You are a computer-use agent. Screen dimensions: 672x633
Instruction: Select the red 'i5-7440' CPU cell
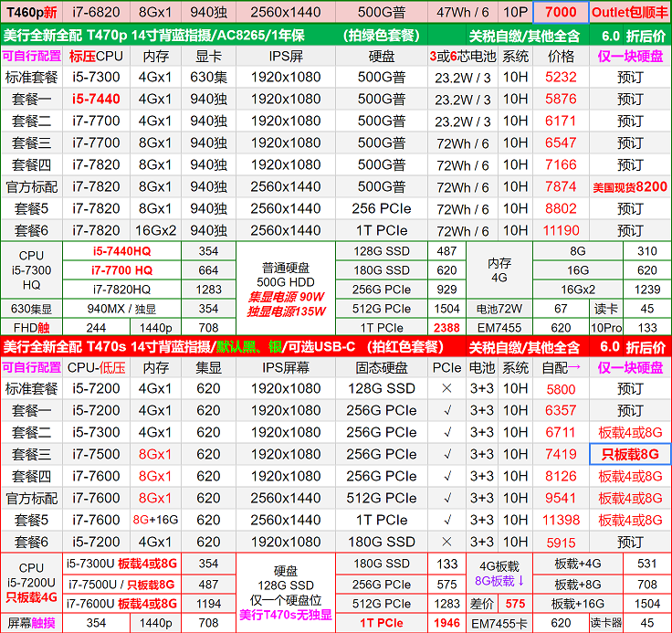point(96,99)
